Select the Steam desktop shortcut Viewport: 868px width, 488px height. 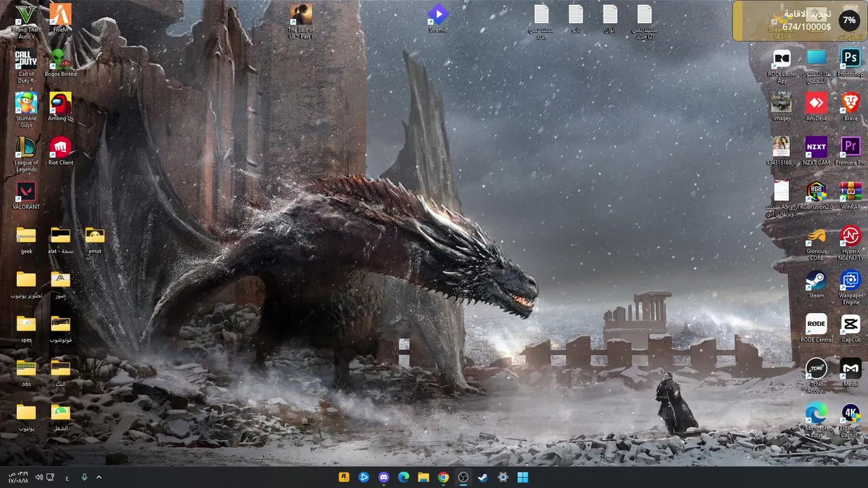point(816,283)
